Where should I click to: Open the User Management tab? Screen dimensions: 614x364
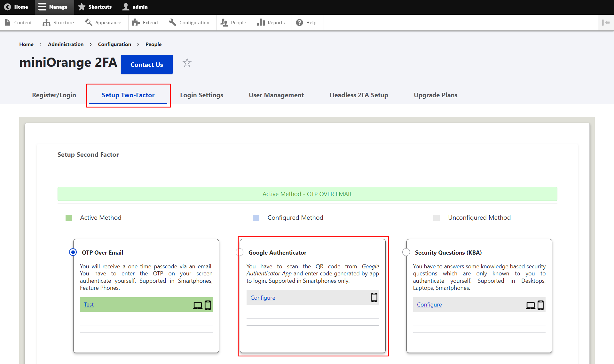pos(276,95)
